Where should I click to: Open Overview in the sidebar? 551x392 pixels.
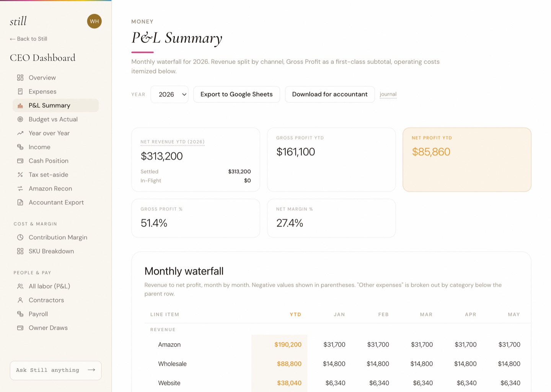[55, 78]
